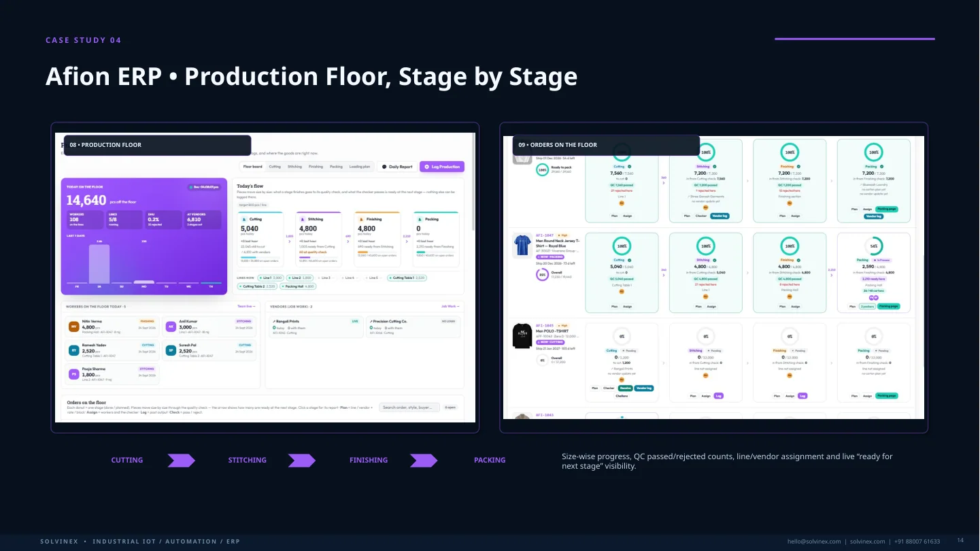Click the Daily Report button
This screenshot has width=980, height=551.
point(397,167)
